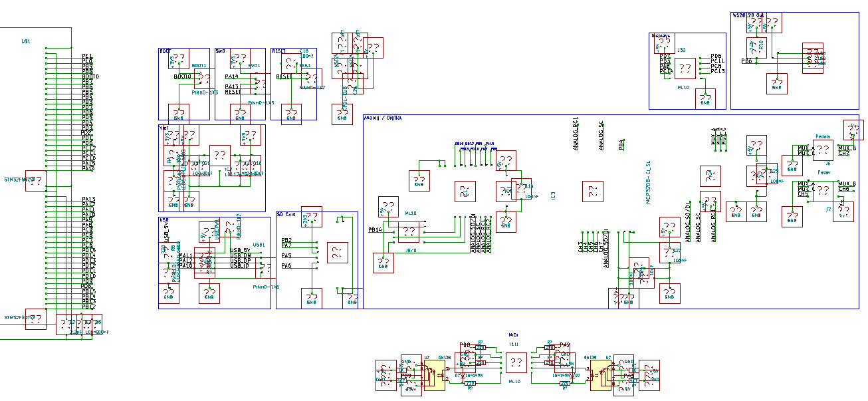Click the SD Card socket placeholder symbol
This screenshot has width=868, height=401.
pyautogui.click(x=337, y=253)
